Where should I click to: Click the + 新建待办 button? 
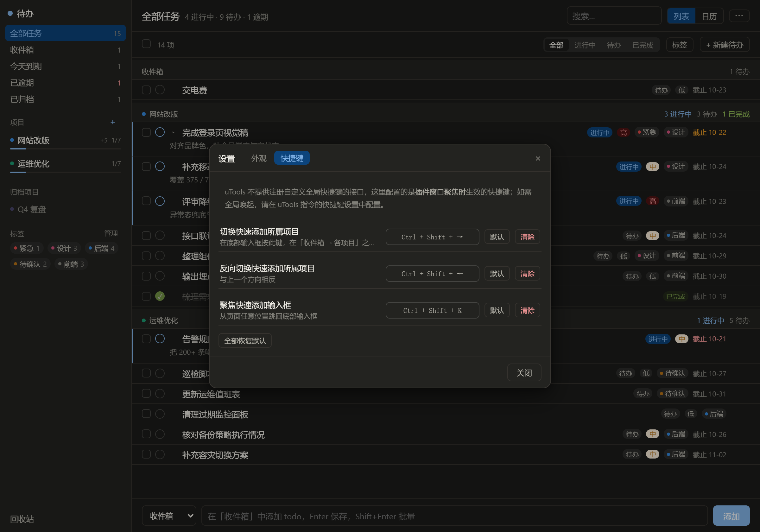[724, 45]
